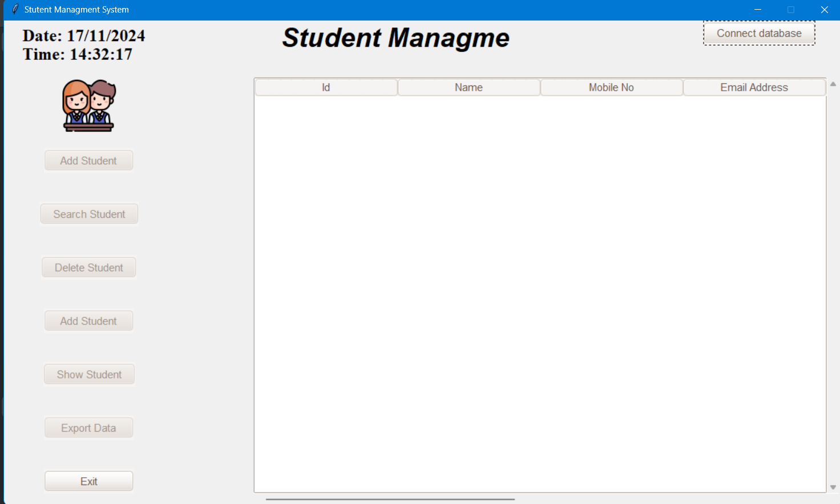Click the student pair illustration image
The height and width of the screenshot is (504, 840).
click(88, 105)
